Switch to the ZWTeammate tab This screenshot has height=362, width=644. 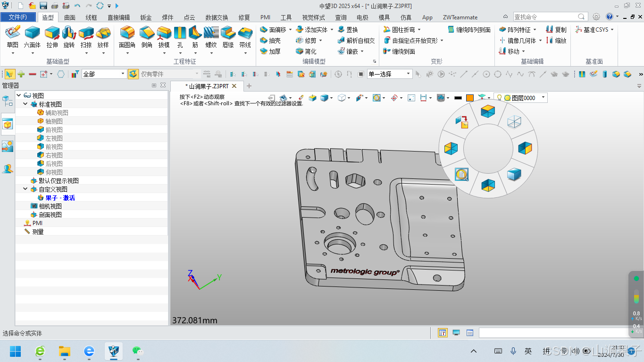(460, 17)
